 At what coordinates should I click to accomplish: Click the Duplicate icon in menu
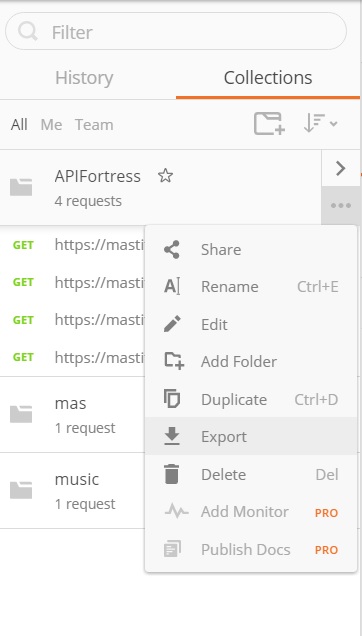click(x=172, y=399)
